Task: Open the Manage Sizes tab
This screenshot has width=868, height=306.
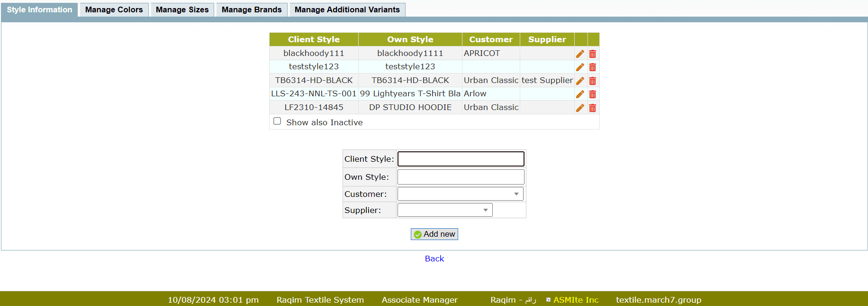Action: [182, 9]
